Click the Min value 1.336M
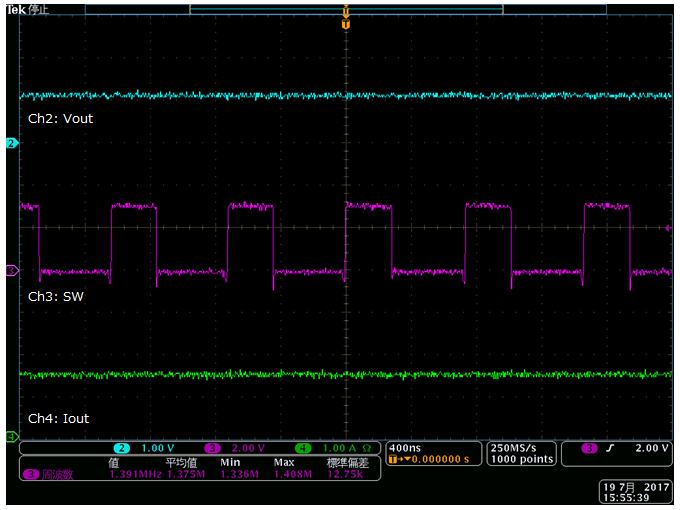680x510 pixels. (239, 474)
